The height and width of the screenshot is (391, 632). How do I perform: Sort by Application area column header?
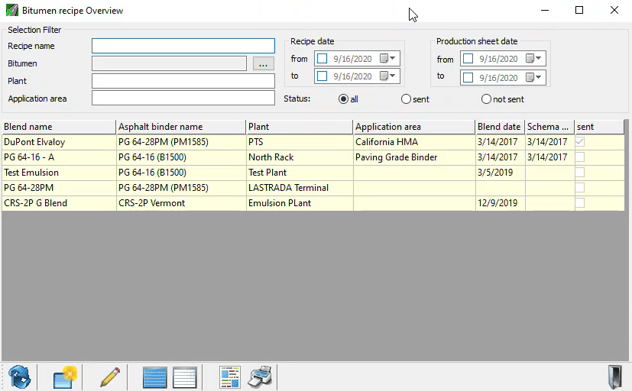pos(414,127)
